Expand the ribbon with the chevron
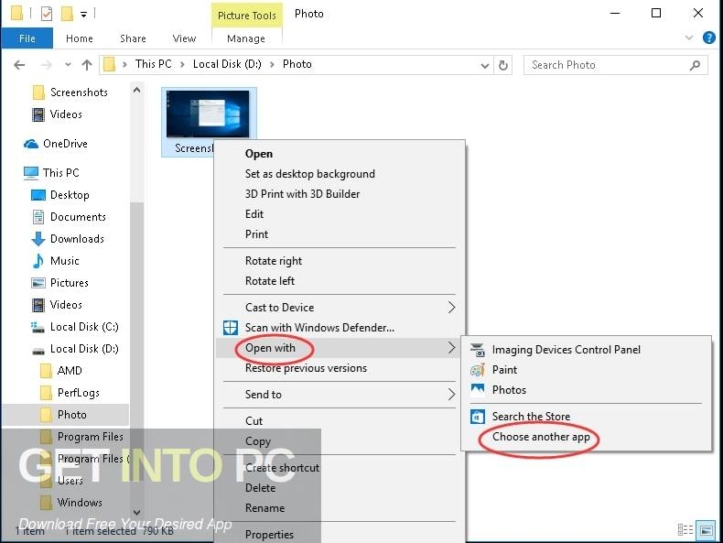This screenshot has width=723, height=543. [x=689, y=37]
